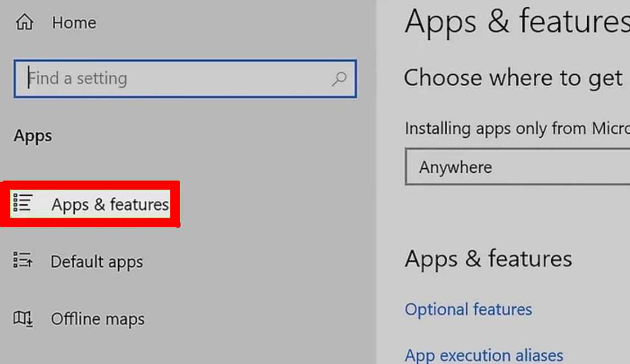This screenshot has width=630, height=364.
Task: Open the Default apps page
Action: coord(97,262)
